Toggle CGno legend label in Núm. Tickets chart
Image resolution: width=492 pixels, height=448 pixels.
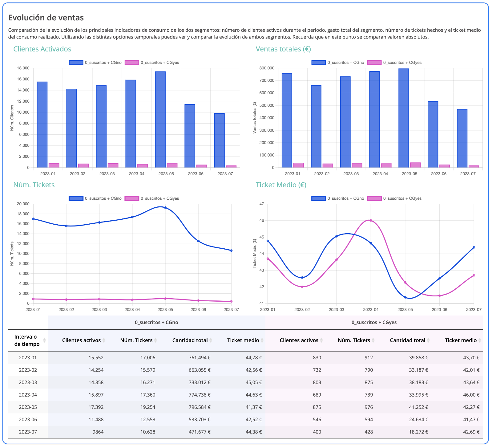pos(103,198)
